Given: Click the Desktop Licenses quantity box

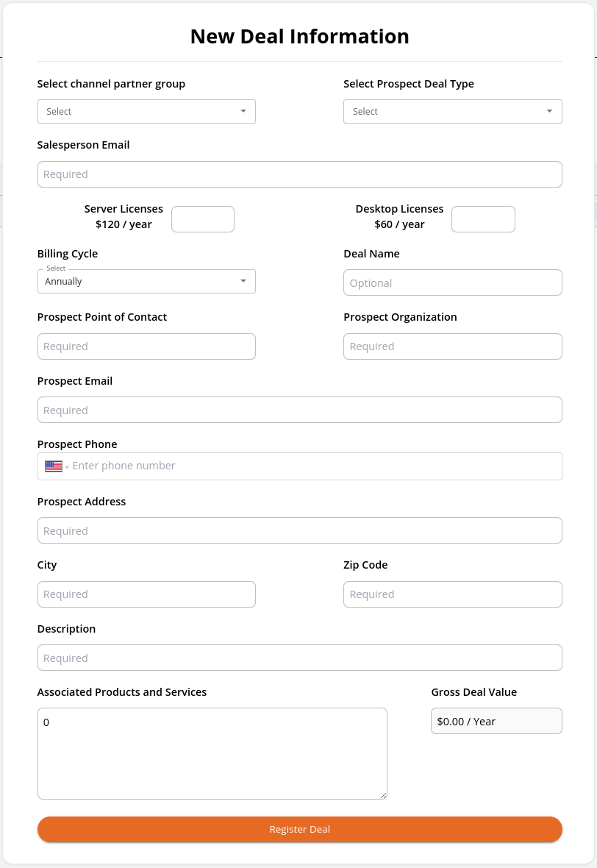Looking at the screenshot, I should (x=483, y=219).
